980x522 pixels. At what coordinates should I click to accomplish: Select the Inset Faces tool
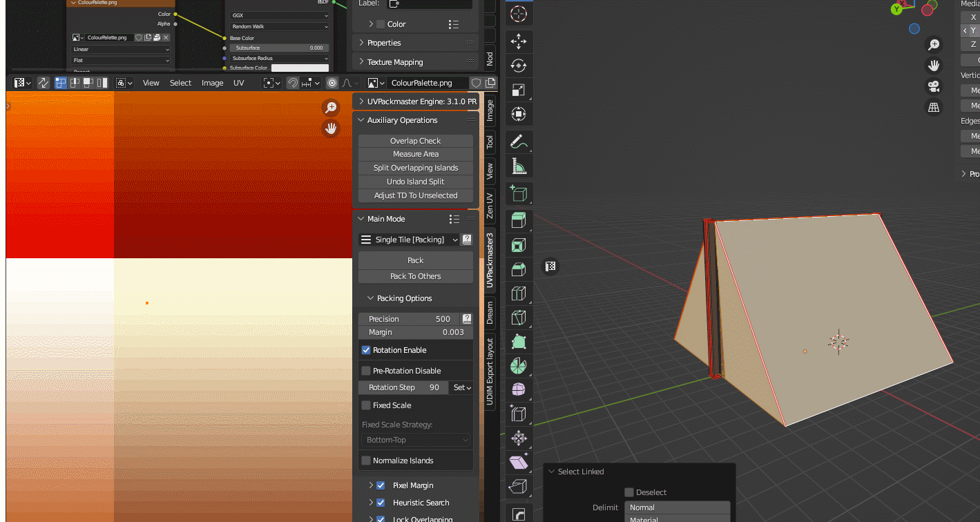tap(519, 246)
